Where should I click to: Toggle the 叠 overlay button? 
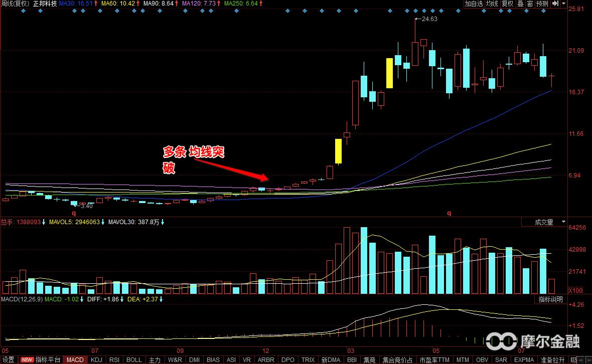click(520, 4)
